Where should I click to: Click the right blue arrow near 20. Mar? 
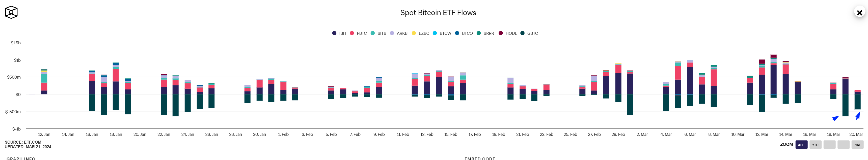(858, 116)
